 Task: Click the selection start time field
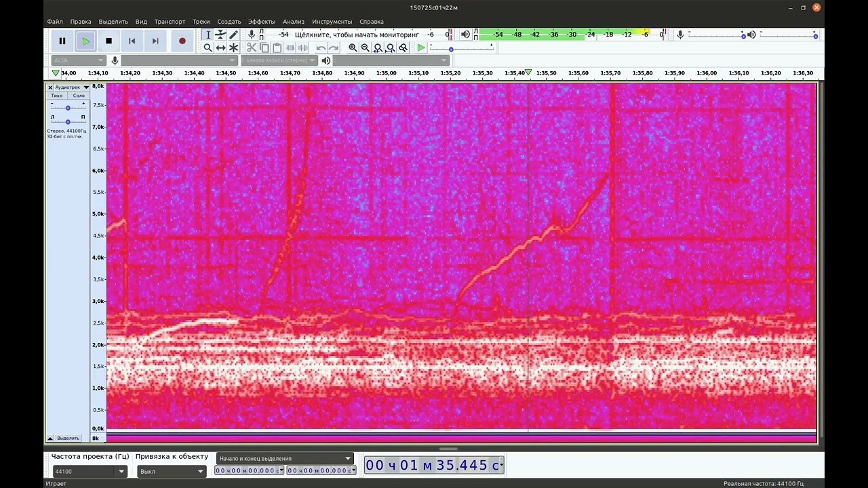click(x=248, y=470)
